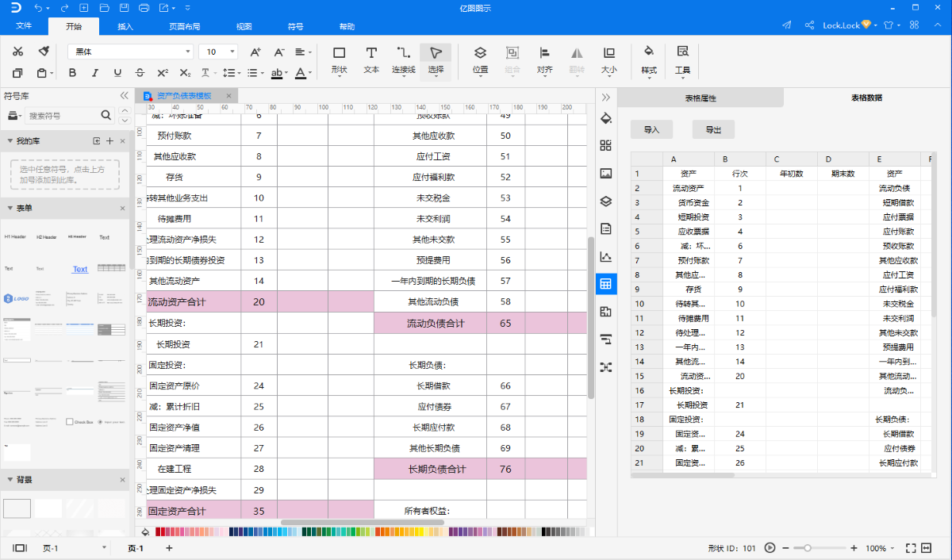The image size is (952, 560).
Task: Close the 资产负债表模板 document tab
Action: [x=228, y=96]
